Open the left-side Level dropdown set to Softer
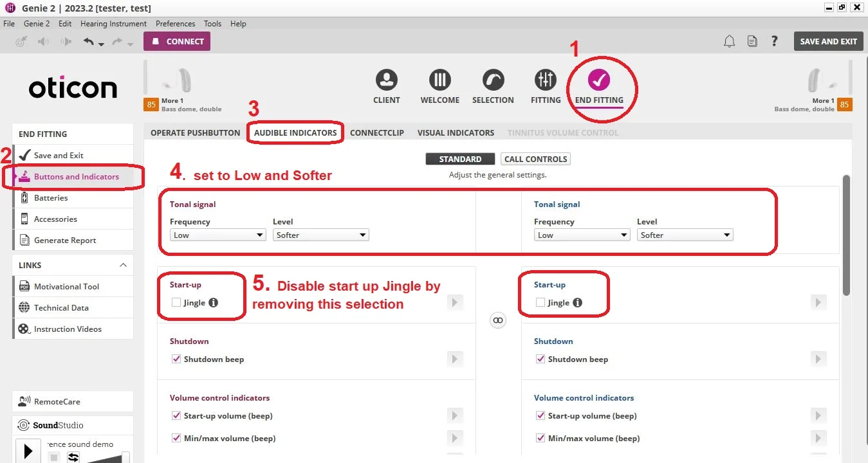Viewport: 868px width, 463px height. click(x=321, y=235)
